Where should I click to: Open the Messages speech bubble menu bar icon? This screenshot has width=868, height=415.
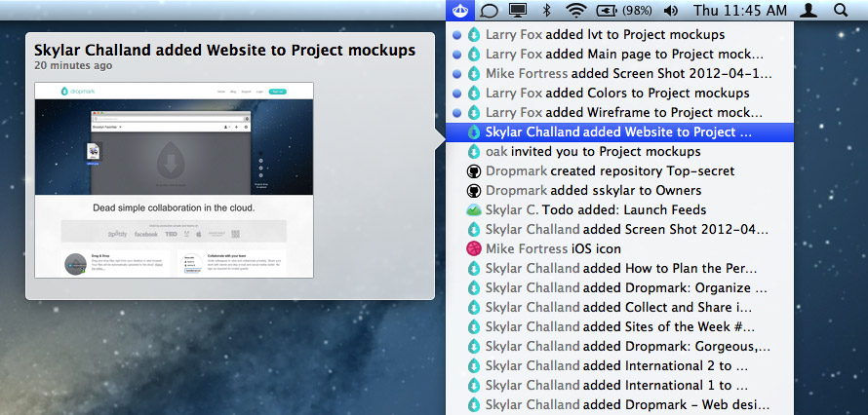[x=489, y=10]
